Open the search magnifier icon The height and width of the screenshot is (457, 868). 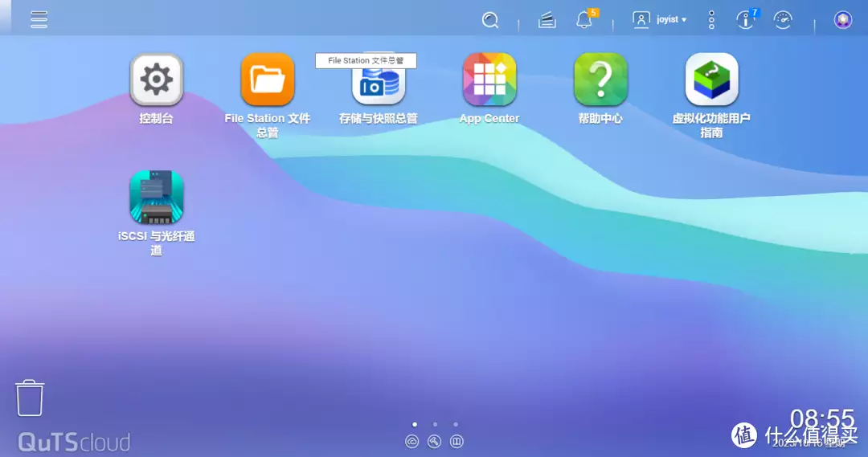click(x=490, y=20)
